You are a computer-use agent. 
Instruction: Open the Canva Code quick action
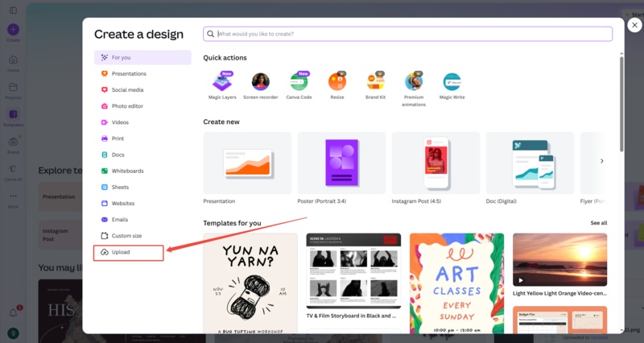(299, 82)
